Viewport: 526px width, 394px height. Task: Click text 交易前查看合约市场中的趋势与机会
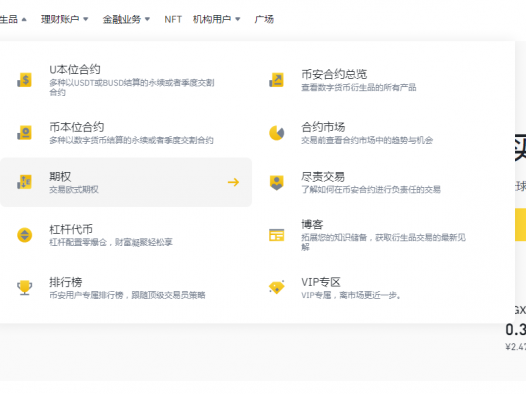(x=367, y=140)
